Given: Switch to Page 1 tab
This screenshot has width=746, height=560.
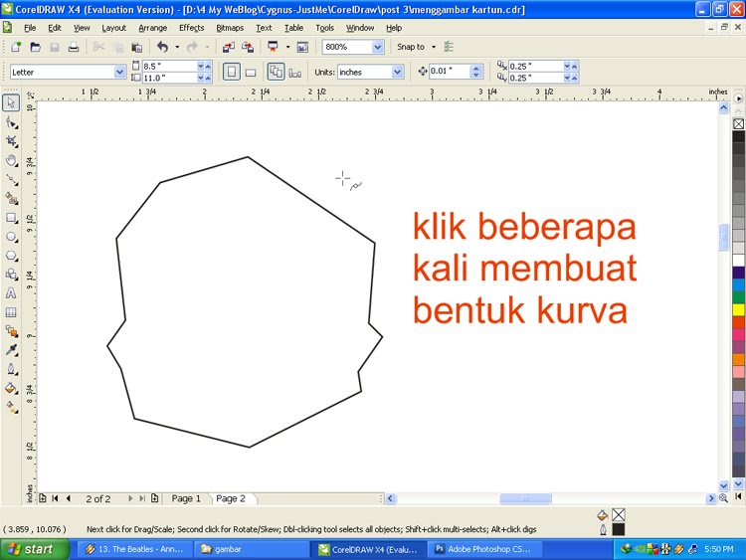Looking at the screenshot, I should pos(186,498).
